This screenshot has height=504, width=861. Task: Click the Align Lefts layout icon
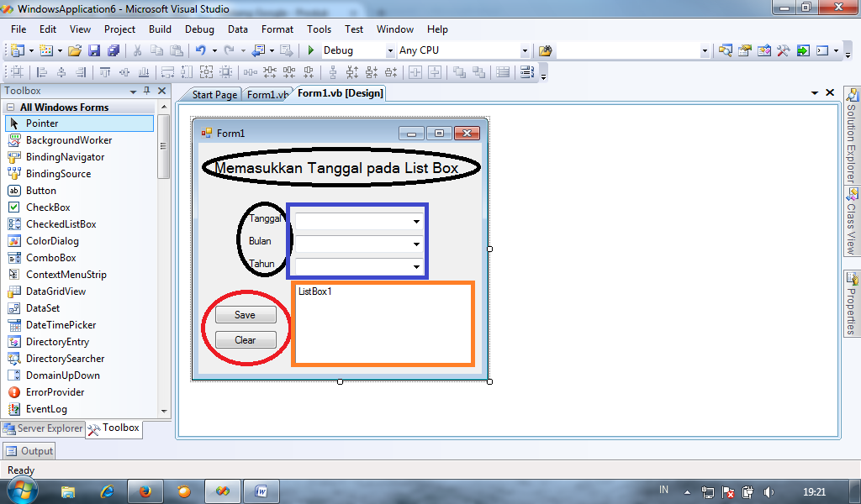[42, 72]
